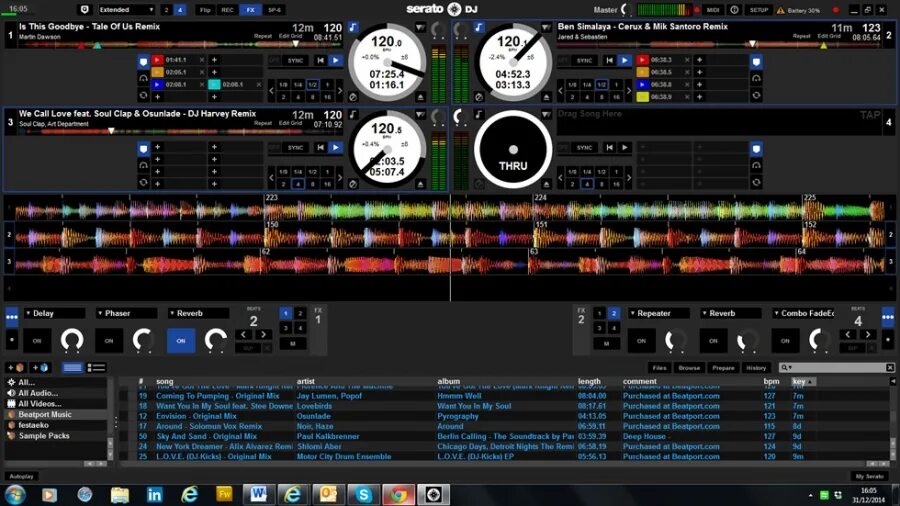Play deck 1 using its play button
This screenshot has width=900, height=506.
pos(336,60)
